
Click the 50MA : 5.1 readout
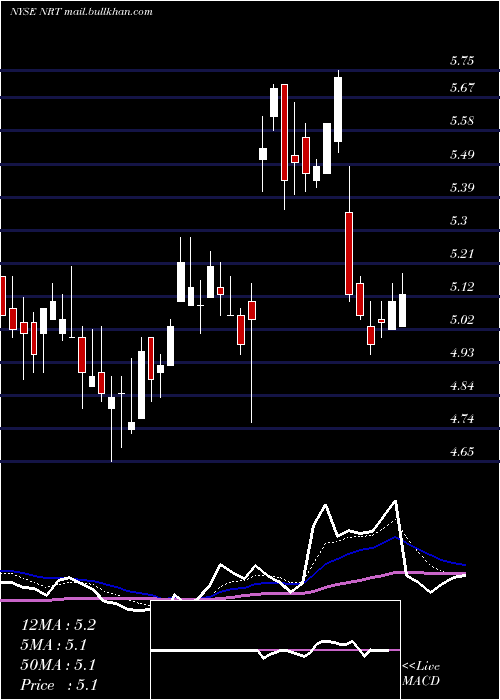click(x=58, y=665)
